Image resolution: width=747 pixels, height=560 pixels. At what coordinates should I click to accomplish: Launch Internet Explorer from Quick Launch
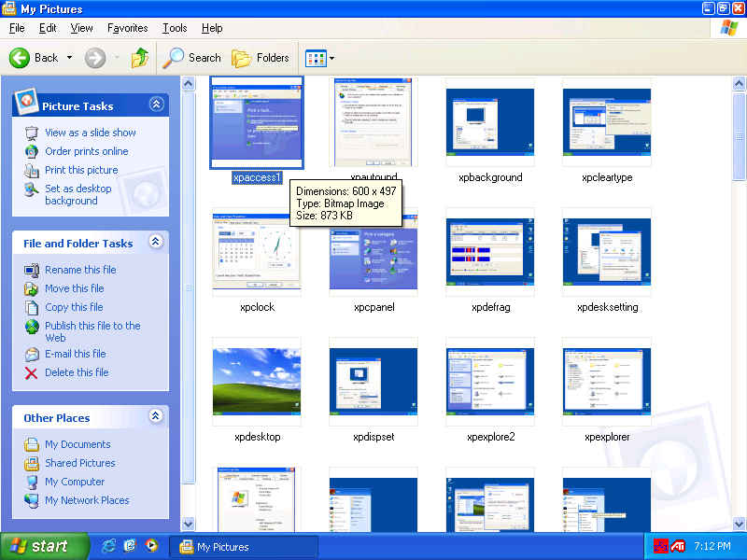coord(108,546)
